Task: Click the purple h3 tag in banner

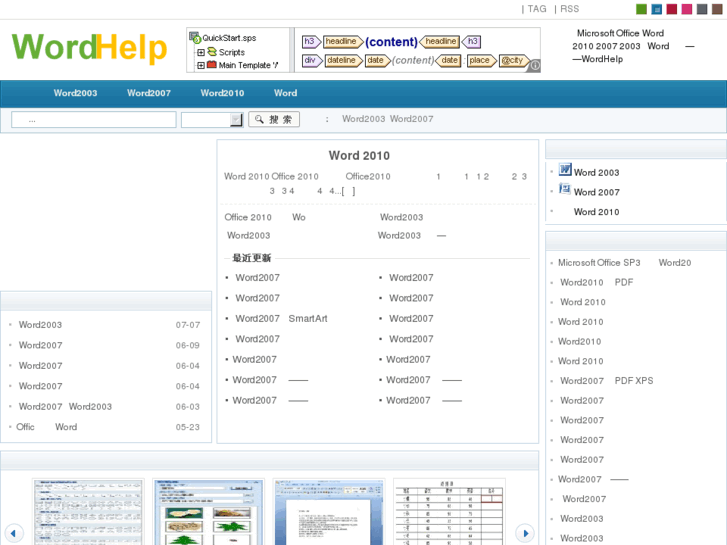Action: coord(310,42)
